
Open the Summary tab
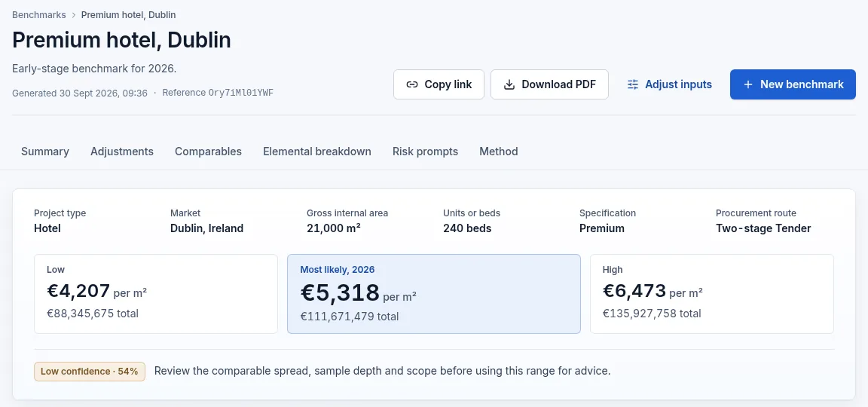pyautogui.click(x=45, y=151)
